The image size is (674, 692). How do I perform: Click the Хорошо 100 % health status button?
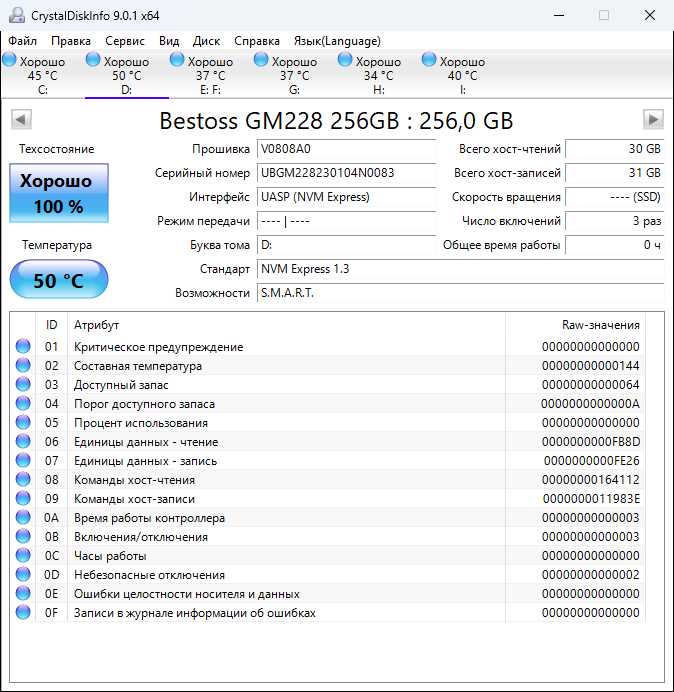[x=58, y=194]
